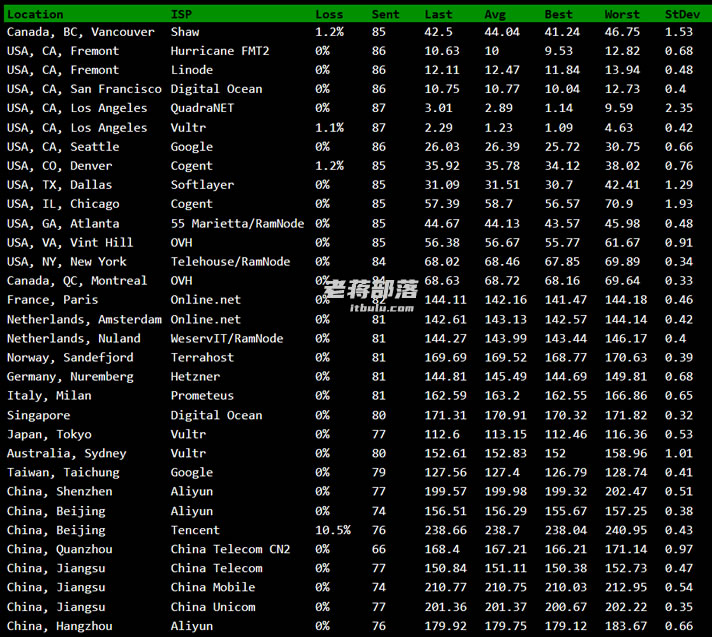Click the Location column header
The image size is (712, 637).
click(x=35, y=15)
